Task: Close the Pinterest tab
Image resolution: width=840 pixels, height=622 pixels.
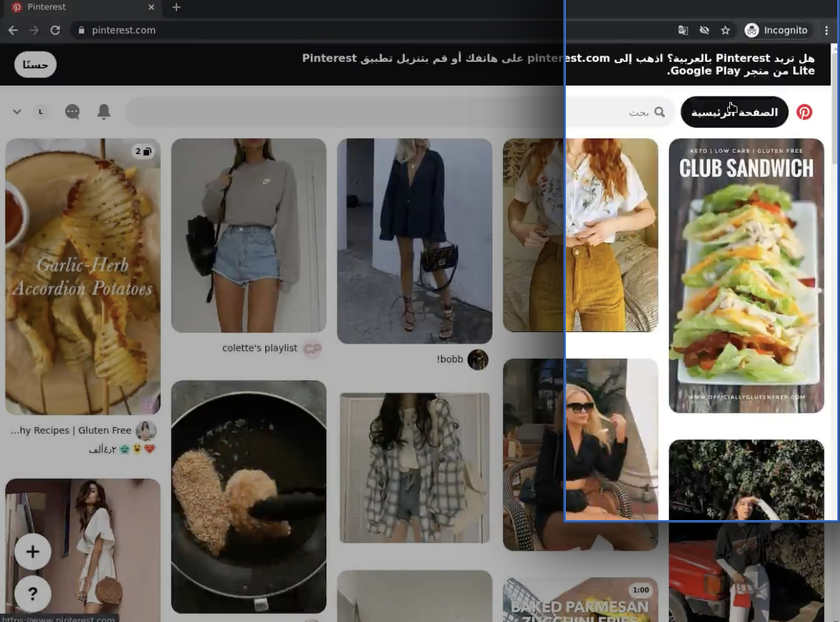Action: pyautogui.click(x=151, y=7)
